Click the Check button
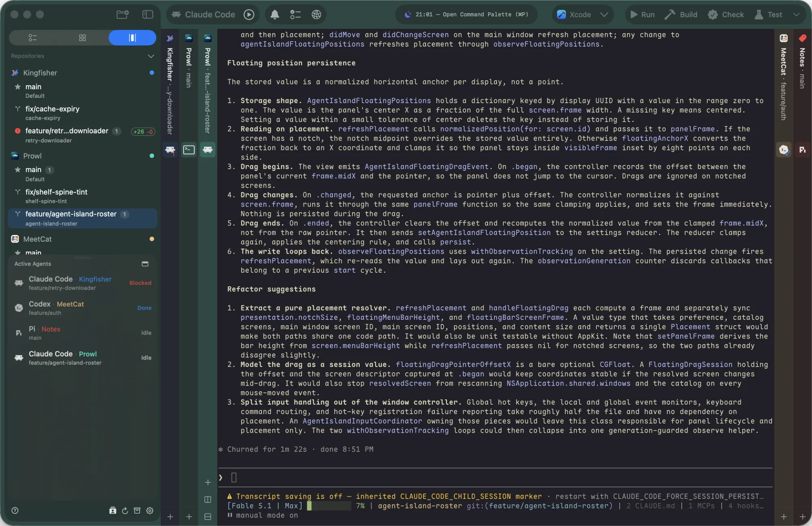Screen dimensions: 812x526 click(x=726, y=15)
